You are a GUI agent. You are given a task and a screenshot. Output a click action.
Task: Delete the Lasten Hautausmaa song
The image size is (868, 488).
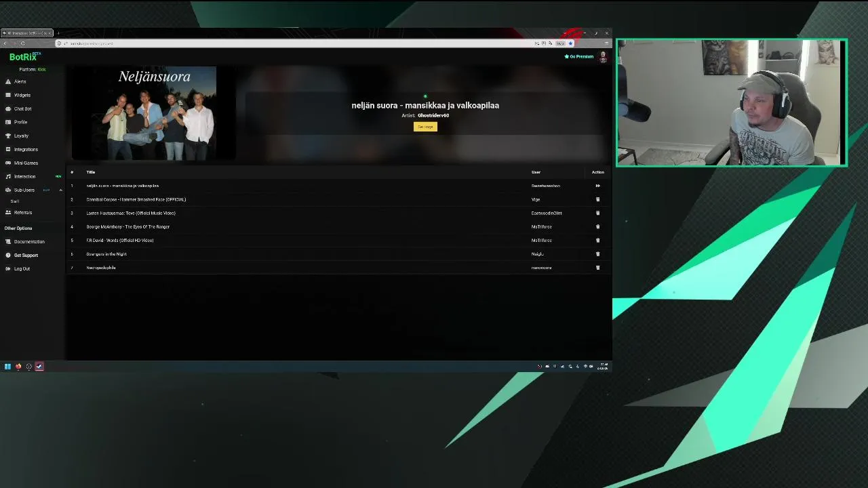[597, 213]
